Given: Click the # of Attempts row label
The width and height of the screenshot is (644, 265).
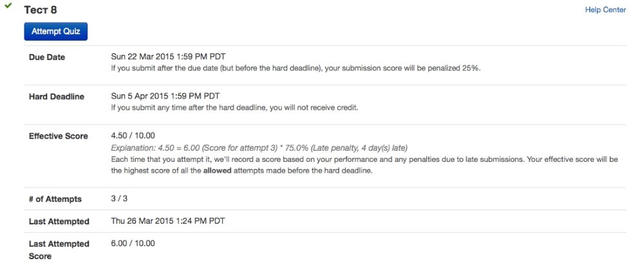Looking at the screenshot, I should click(x=55, y=199).
